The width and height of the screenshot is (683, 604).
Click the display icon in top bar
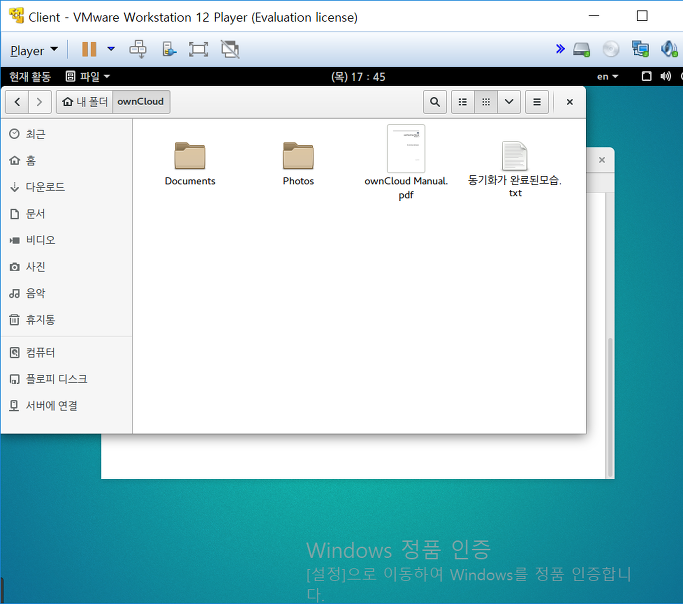[x=647, y=77]
